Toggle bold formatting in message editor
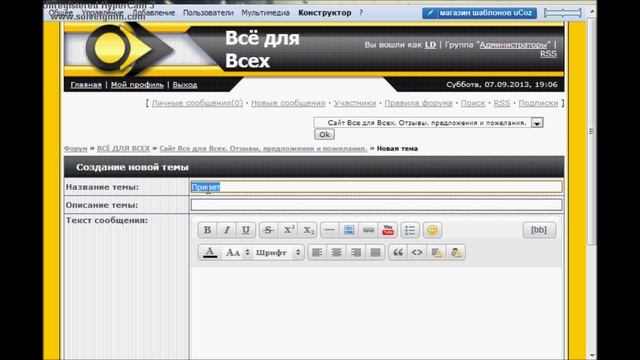Screen dimensions: 640x360 pos(207,230)
